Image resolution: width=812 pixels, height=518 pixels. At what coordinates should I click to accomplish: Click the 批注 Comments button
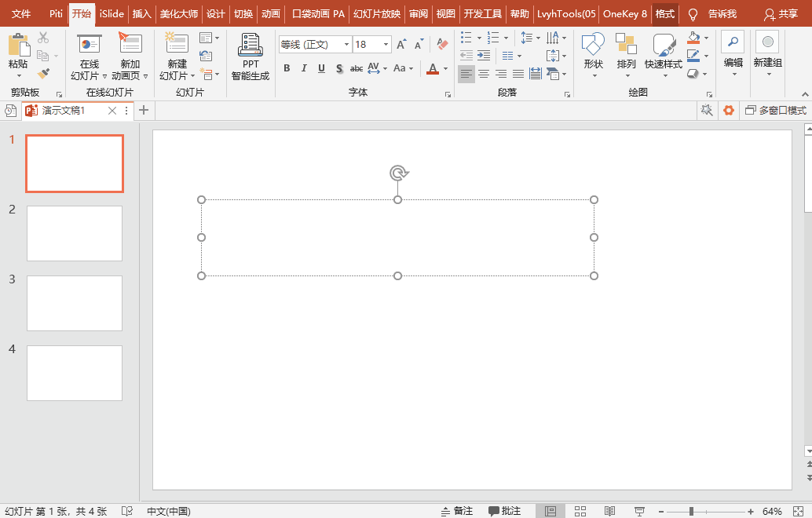tap(504, 511)
